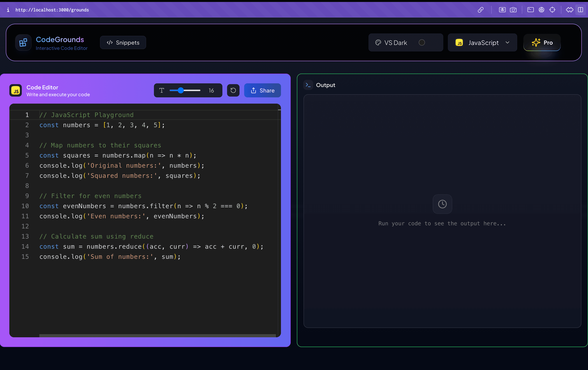Click the clock icon in the output area

click(442, 204)
